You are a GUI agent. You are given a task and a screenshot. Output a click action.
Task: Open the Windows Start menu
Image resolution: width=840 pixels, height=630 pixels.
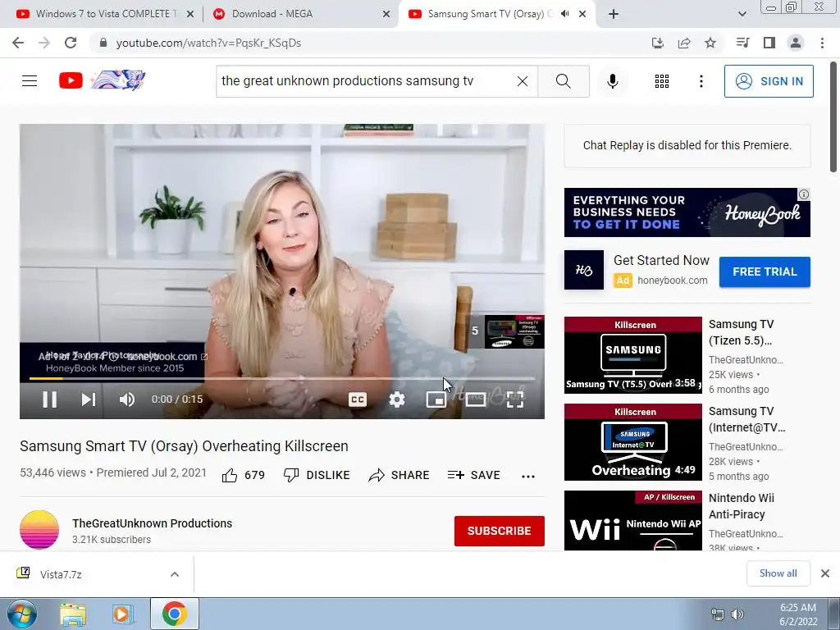coord(21,614)
